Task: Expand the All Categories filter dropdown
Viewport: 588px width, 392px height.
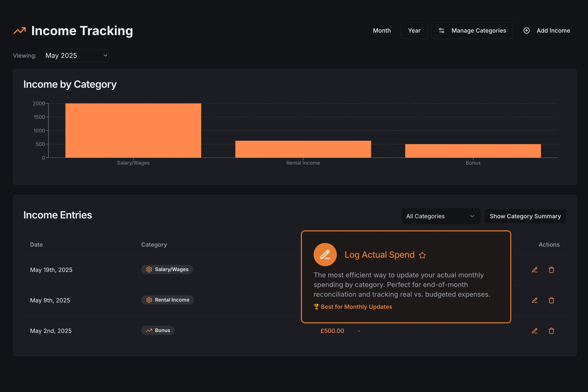Action: click(x=441, y=216)
